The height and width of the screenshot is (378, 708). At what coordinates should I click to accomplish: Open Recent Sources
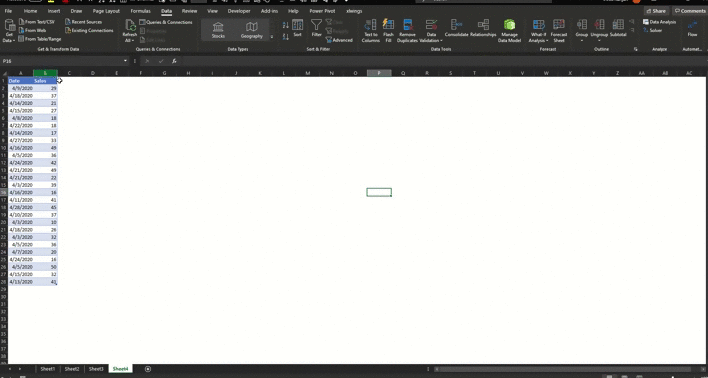click(83, 22)
